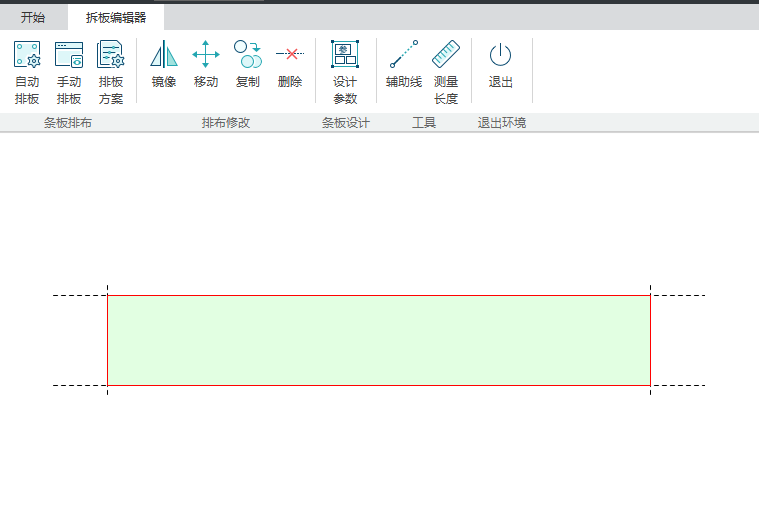
Task: Select the 拆板编辑器 ribbon tab
Action: tap(116, 18)
